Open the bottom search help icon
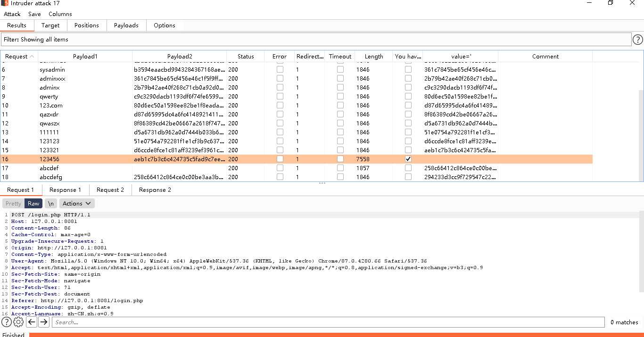 [x=7, y=322]
